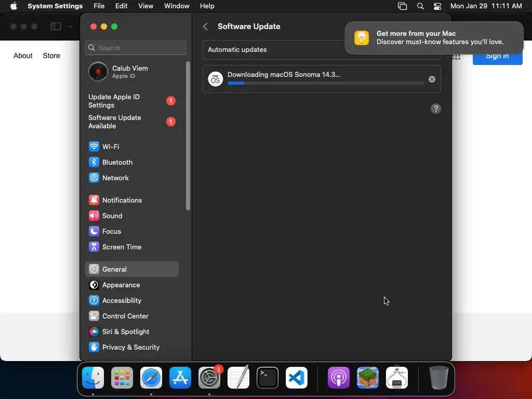Open System Information from the Dock
The image size is (532, 399).
[397, 378]
